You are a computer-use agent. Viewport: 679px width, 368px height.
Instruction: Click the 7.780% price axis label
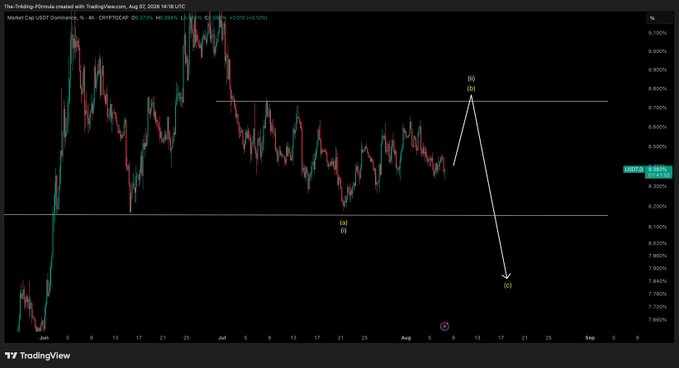[657, 294]
